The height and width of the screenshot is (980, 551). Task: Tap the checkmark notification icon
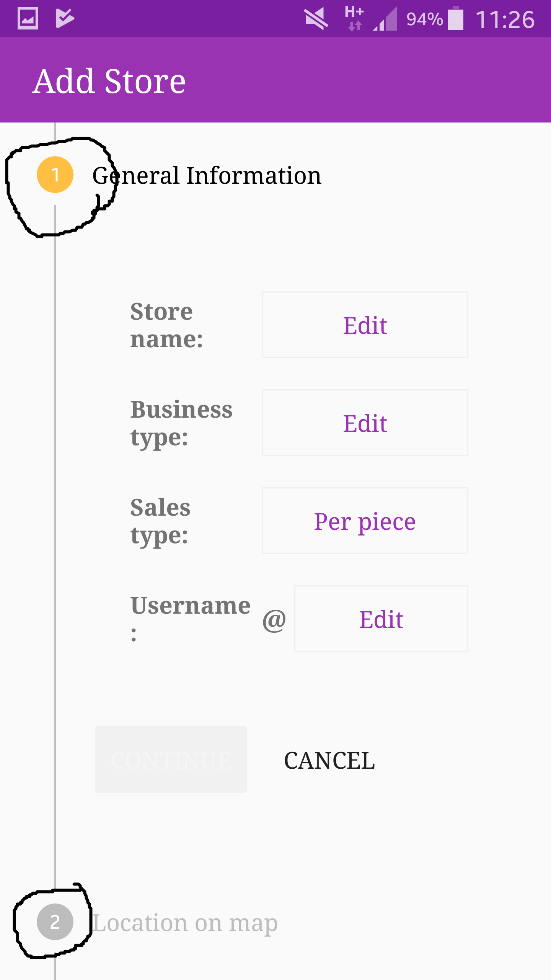pyautogui.click(x=65, y=18)
